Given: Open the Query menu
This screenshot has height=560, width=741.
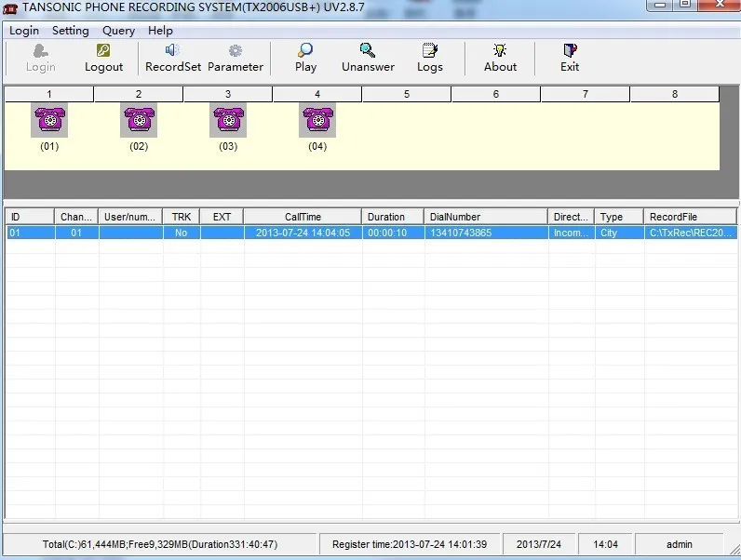Looking at the screenshot, I should [x=118, y=31].
